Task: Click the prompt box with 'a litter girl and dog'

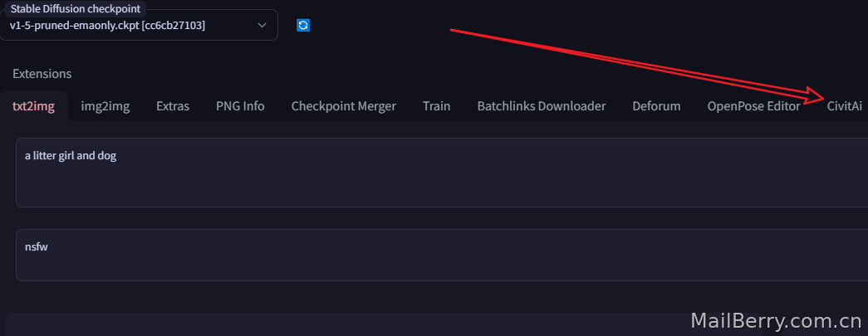Action: click(x=442, y=173)
